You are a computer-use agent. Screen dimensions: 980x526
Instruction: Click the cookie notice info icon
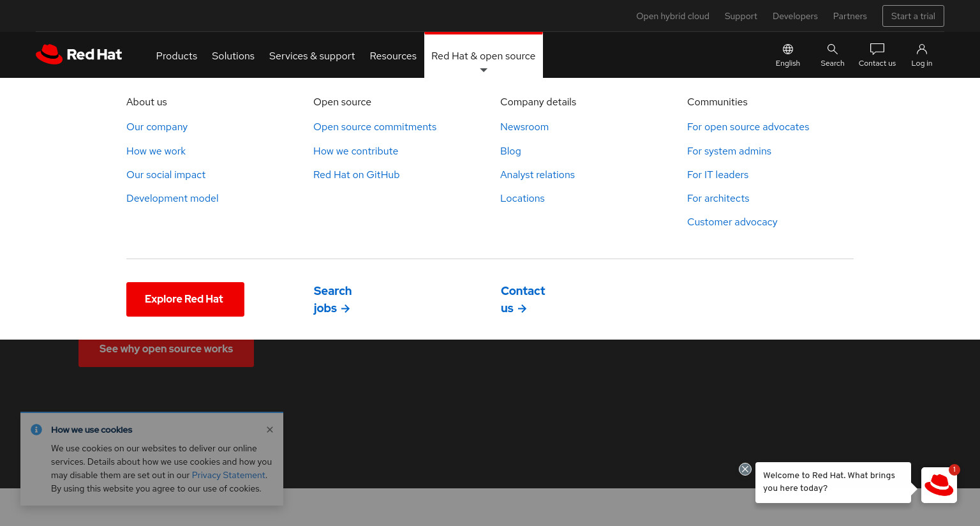click(36, 430)
